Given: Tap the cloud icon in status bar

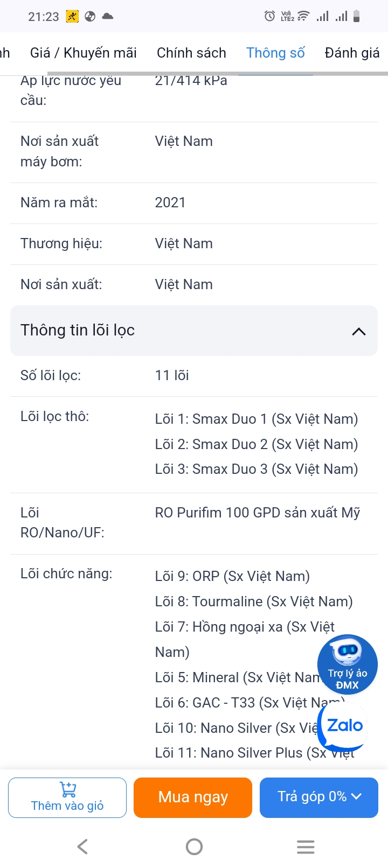Looking at the screenshot, I should coord(108,16).
